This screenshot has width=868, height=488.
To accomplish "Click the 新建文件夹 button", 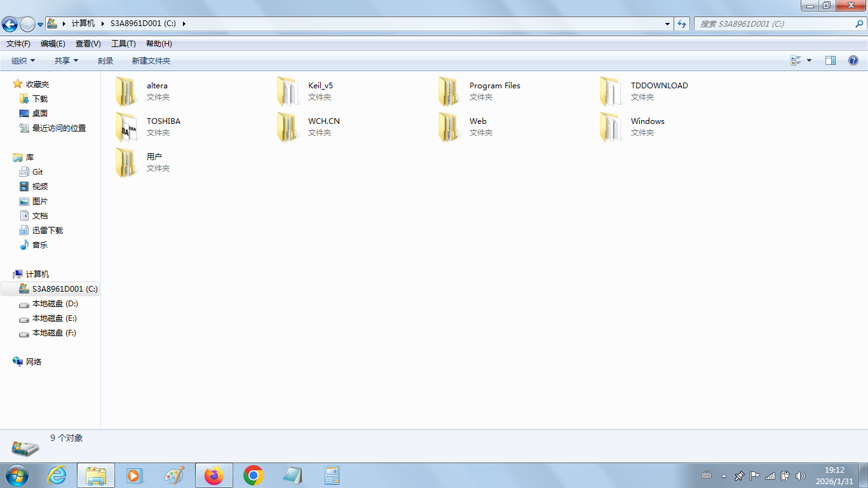I will pos(151,60).
